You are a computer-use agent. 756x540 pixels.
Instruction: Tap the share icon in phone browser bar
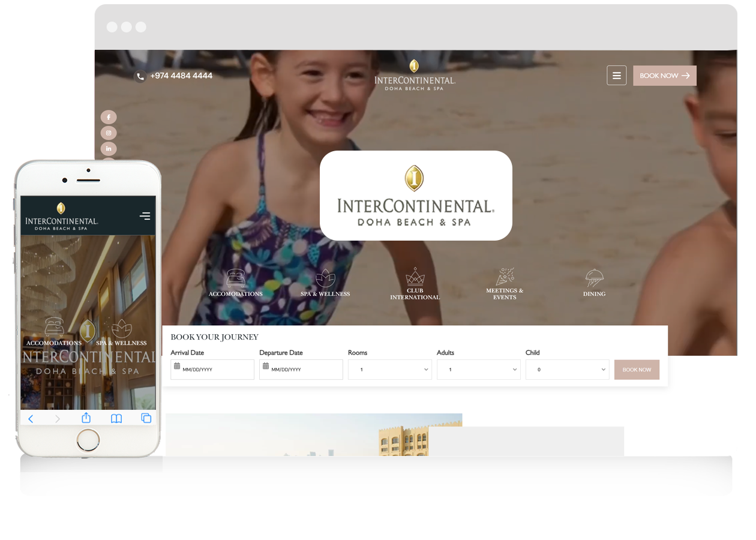[86, 418]
